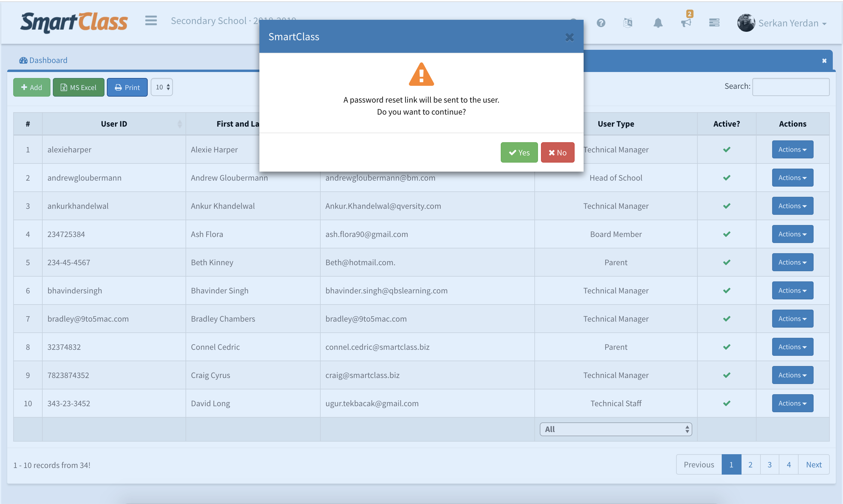
Task: Confirm password reset with Yes
Action: click(x=519, y=152)
